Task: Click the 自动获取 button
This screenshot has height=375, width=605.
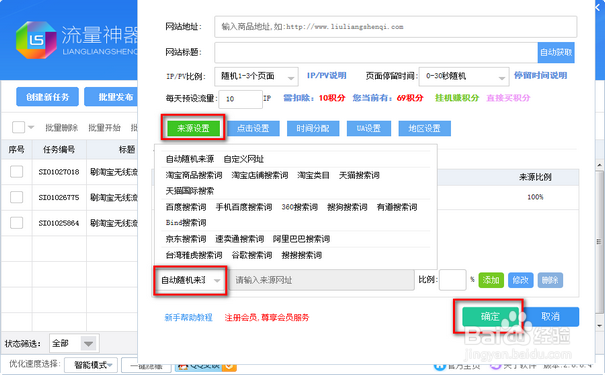Action: click(556, 52)
